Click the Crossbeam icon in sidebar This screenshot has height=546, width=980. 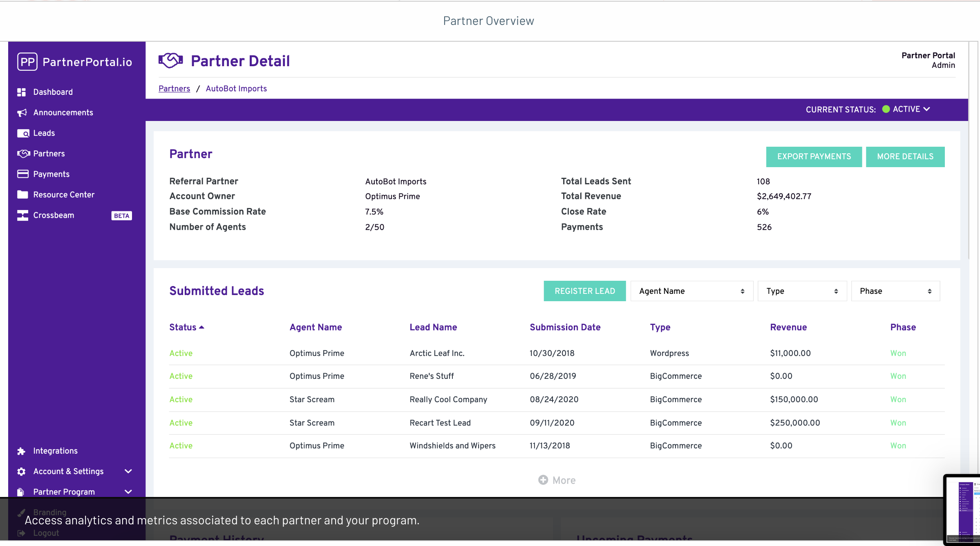(x=22, y=215)
